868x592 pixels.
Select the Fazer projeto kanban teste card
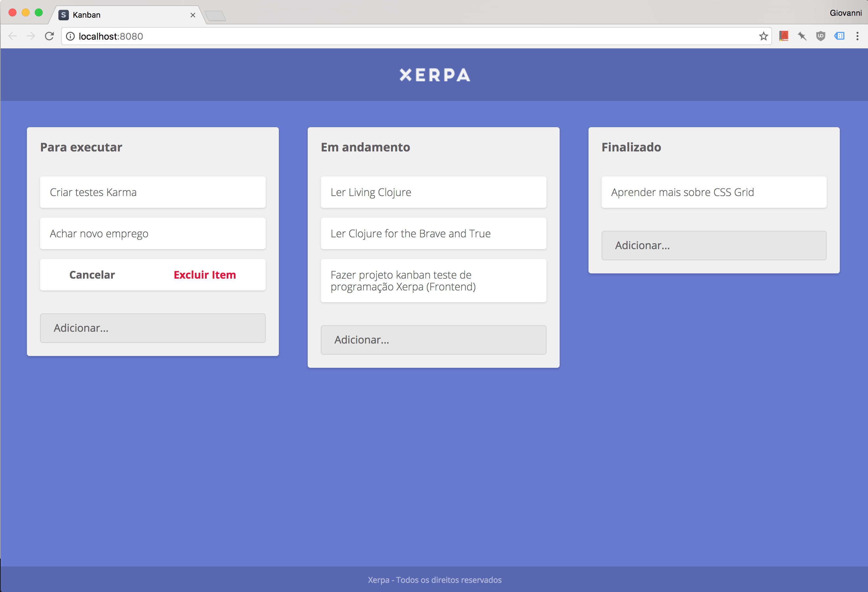[433, 281]
